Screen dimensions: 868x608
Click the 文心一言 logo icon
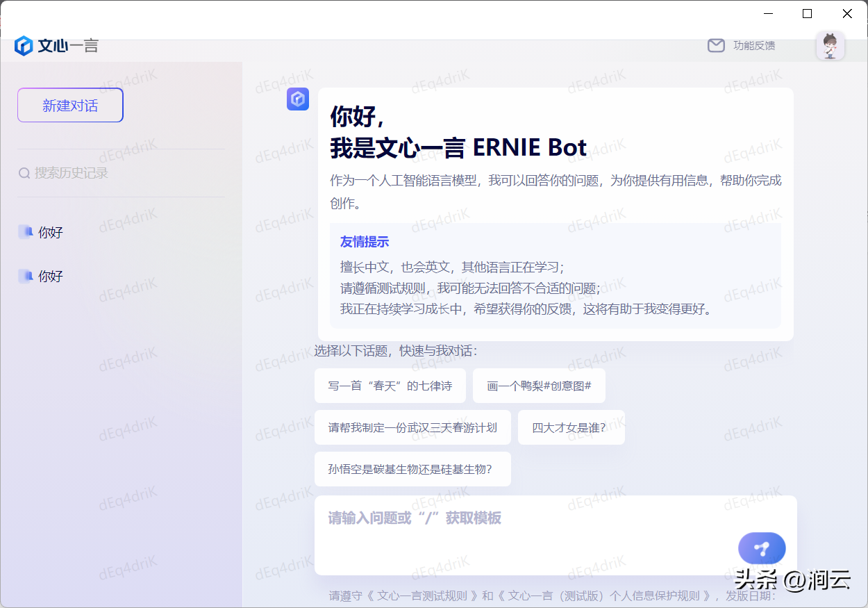(x=24, y=46)
